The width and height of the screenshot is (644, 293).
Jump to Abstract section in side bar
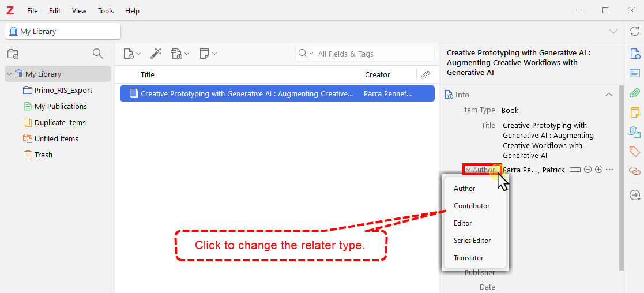click(634, 73)
